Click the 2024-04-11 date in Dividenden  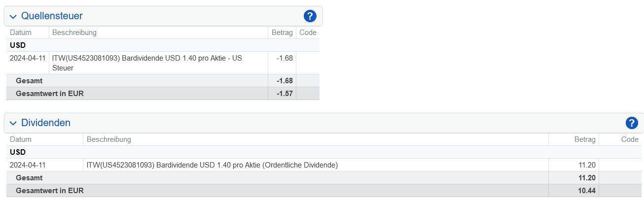click(28, 165)
